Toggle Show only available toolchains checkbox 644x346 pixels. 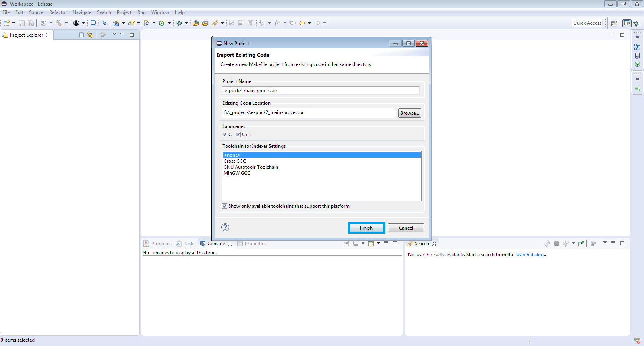(225, 206)
